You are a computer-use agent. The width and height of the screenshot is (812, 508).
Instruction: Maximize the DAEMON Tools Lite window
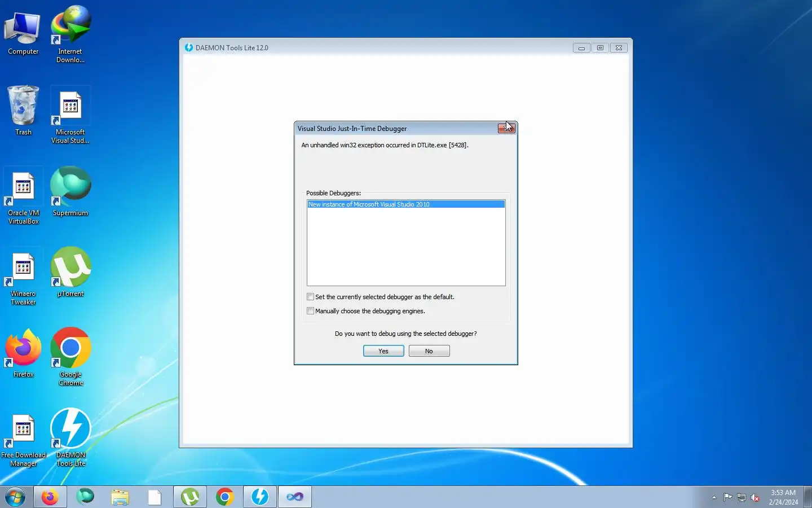pos(600,48)
